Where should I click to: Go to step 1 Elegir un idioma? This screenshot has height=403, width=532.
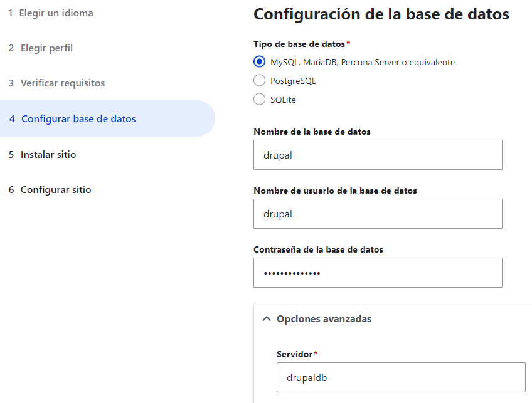click(51, 13)
